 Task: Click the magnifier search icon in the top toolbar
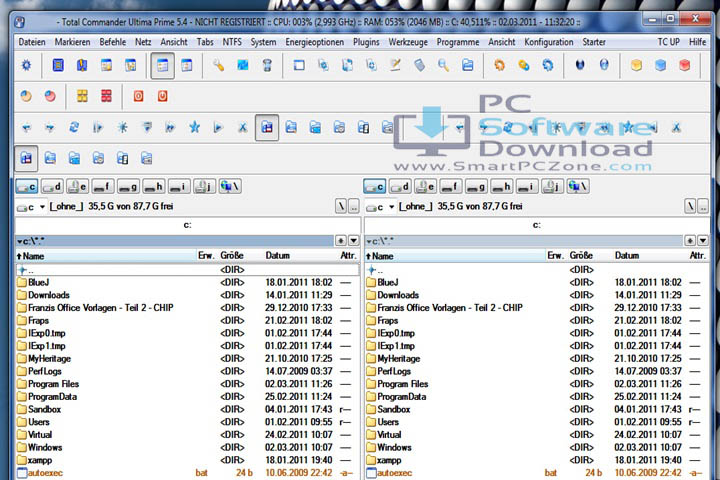443,65
